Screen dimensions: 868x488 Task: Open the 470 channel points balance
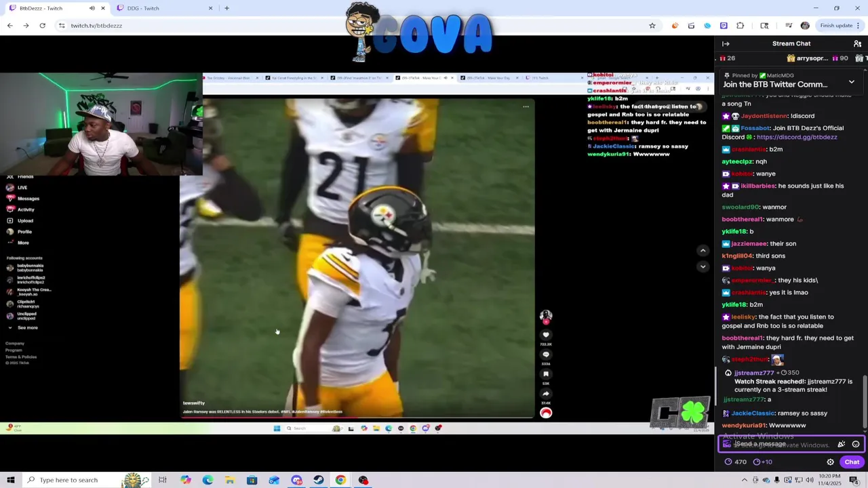pos(736,462)
